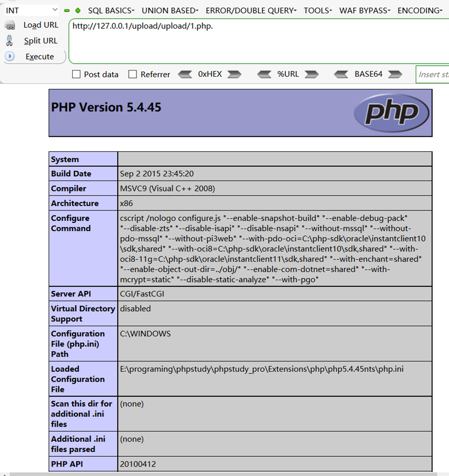The width and height of the screenshot is (449, 476).
Task: Click the cscript configure command value
Action: (273, 248)
